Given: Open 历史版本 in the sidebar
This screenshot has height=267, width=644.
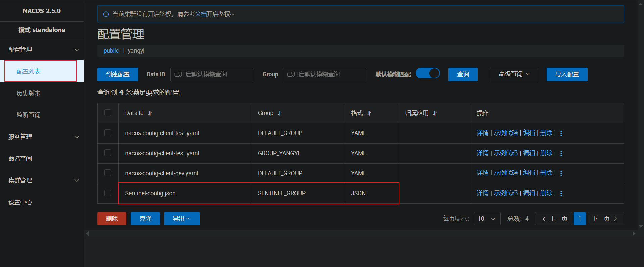Looking at the screenshot, I should pyautogui.click(x=29, y=93).
